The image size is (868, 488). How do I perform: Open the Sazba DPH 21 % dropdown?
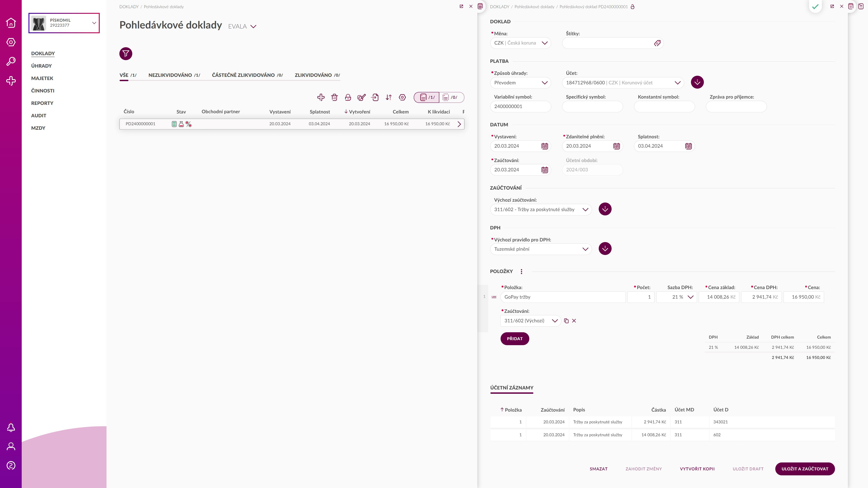coord(677,297)
